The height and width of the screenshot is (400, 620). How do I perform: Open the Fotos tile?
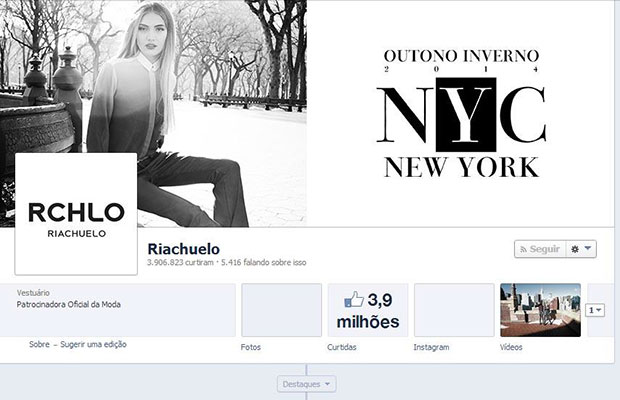282,310
